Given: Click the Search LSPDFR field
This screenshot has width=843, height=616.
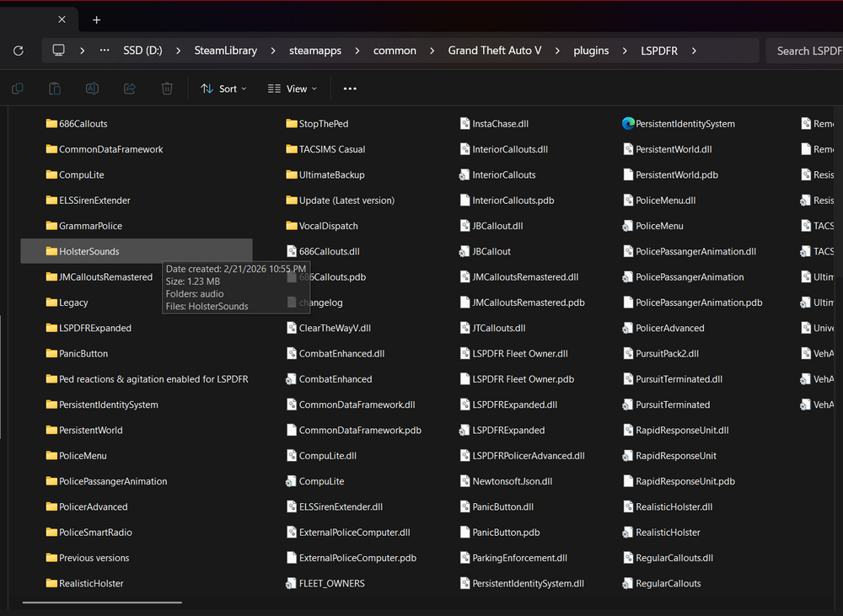Looking at the screenshot, I should coord(805,51).
